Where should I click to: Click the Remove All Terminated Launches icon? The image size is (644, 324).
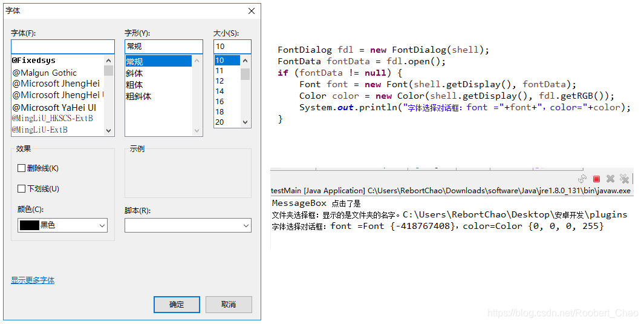pyautogui.click(x=624, y=179)
